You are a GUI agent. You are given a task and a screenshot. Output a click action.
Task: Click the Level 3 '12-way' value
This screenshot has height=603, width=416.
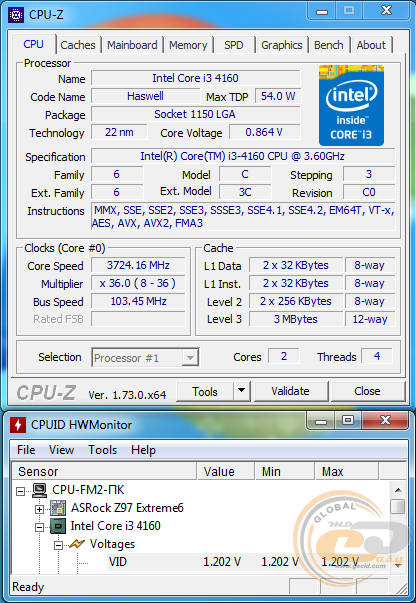(370, 319)
